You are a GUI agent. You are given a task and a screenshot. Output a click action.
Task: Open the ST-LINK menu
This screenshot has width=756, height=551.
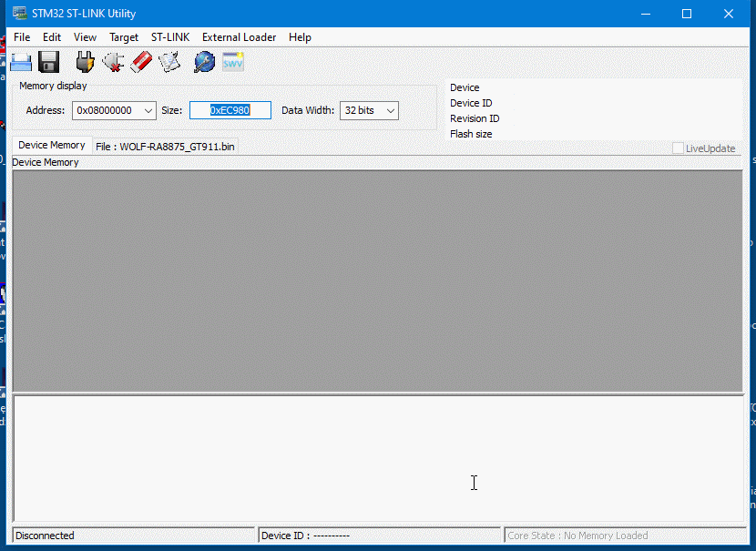point(170,37)
